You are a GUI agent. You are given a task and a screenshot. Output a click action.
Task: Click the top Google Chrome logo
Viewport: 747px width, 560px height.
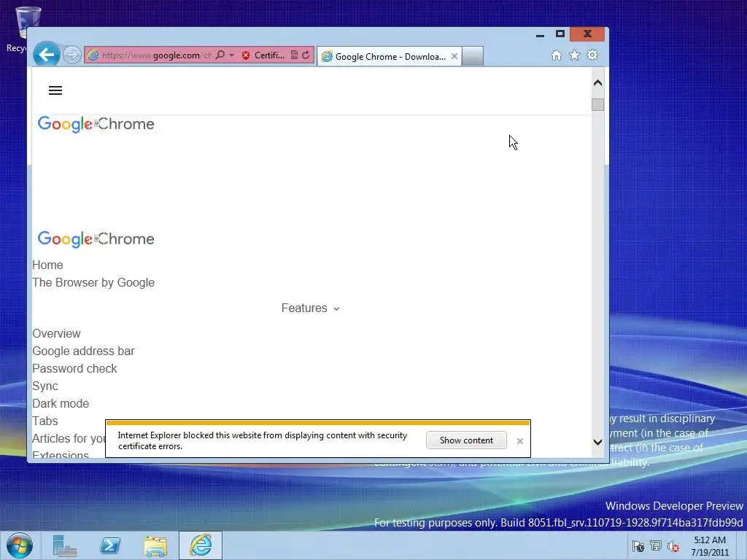coord(96,124)
